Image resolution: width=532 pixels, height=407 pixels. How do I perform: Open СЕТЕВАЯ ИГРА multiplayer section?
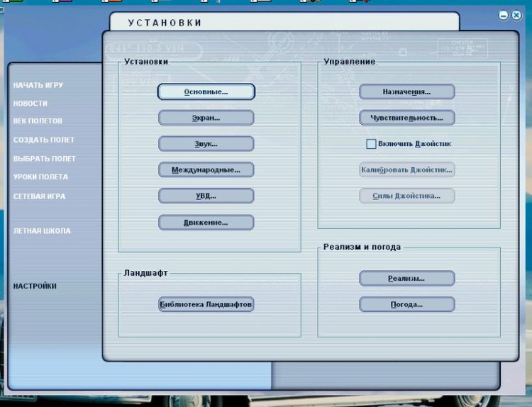point(39,196)
